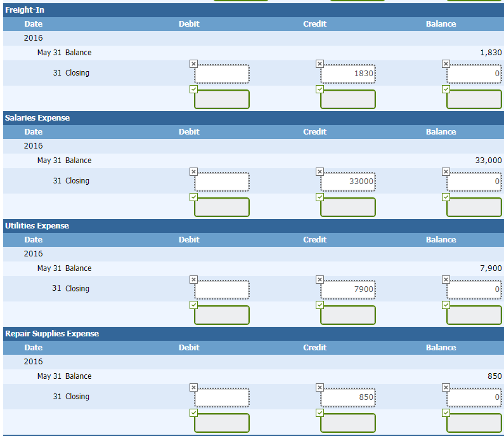Click the 31 Closing label in Utilities Expense
504x436 pixels.
pos(71,288)
